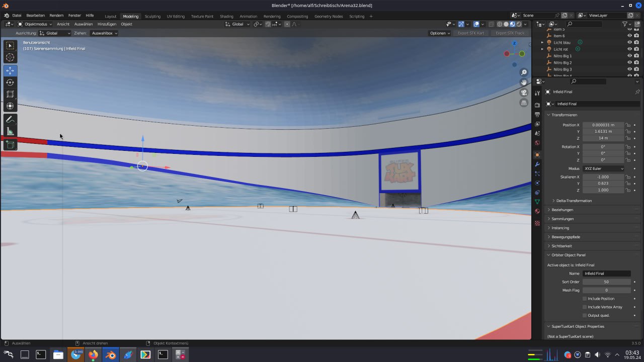Click the Sort Order value field
The image size is (644, 362).
(606, 282)
